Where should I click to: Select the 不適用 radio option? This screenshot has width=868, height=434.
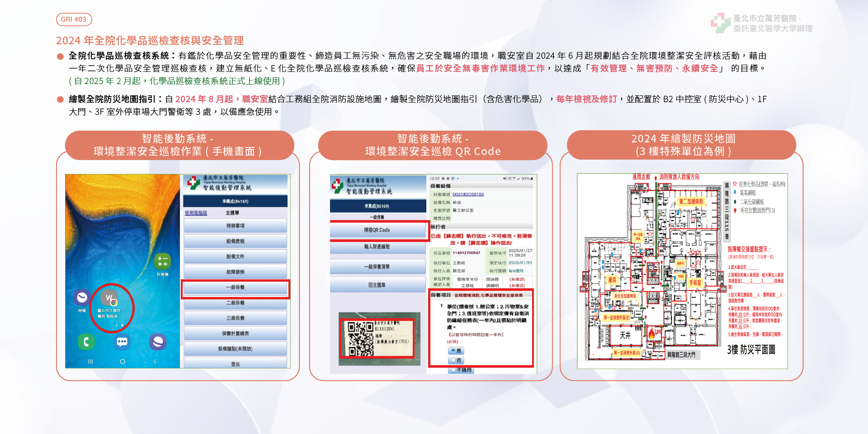point(461,370)
